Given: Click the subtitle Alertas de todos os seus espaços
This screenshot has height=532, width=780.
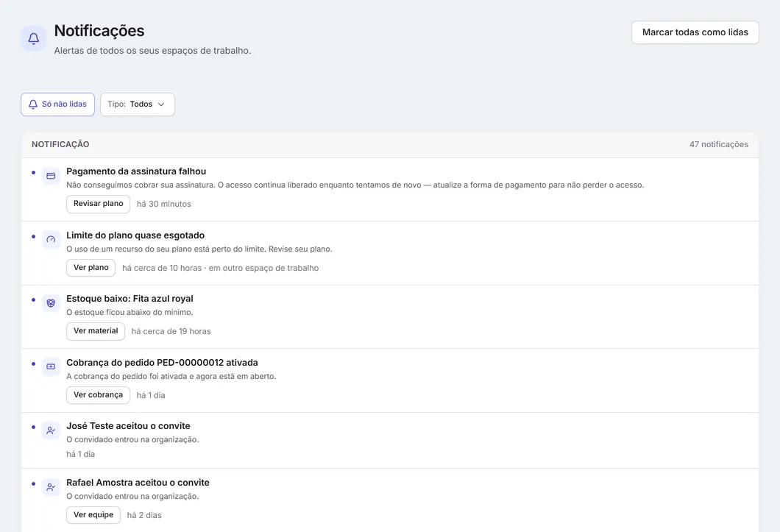Looking at the screenshot, I should tap(152, 51).
